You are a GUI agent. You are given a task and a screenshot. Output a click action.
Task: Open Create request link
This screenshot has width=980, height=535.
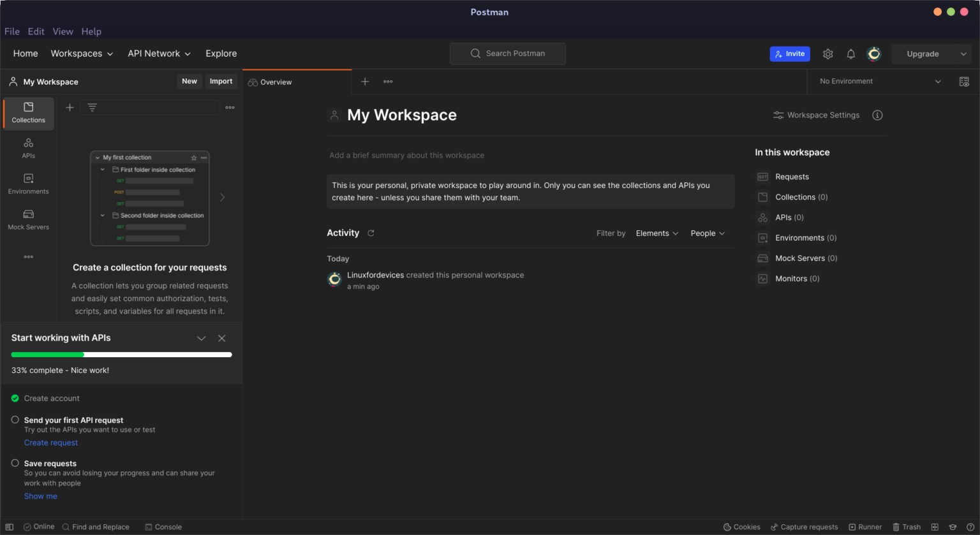pyautogui.click(x=51, y=442)
